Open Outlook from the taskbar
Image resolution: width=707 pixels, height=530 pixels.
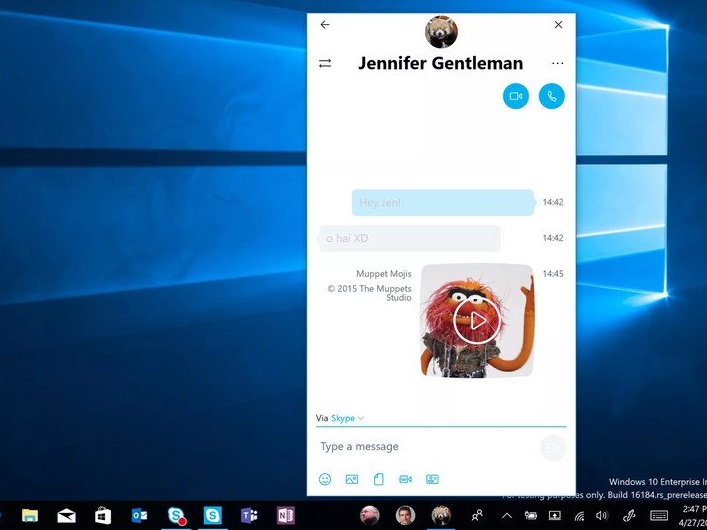pos(139,515)
